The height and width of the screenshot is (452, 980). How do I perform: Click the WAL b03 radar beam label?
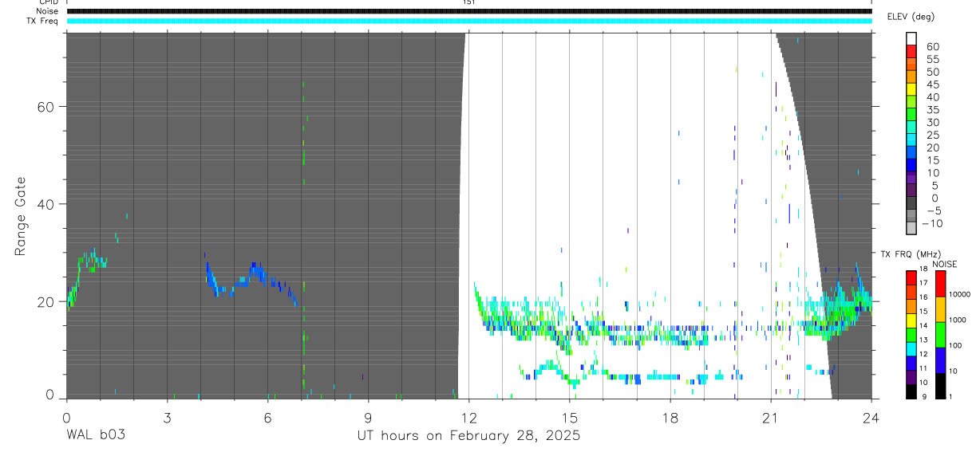click(x=96, y=435)
